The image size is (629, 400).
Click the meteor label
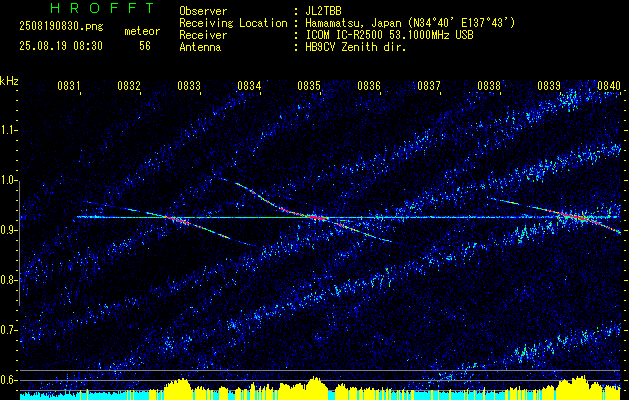142,31
